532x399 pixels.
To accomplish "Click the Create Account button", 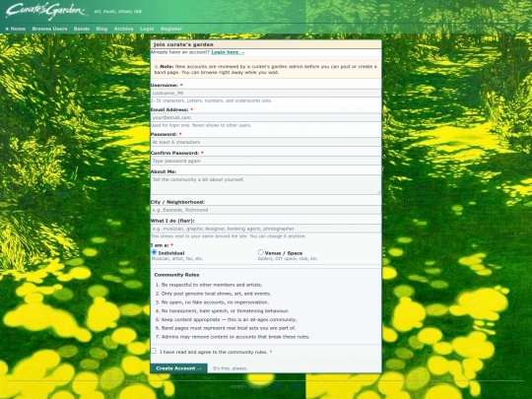I will [x=178, y=368].
